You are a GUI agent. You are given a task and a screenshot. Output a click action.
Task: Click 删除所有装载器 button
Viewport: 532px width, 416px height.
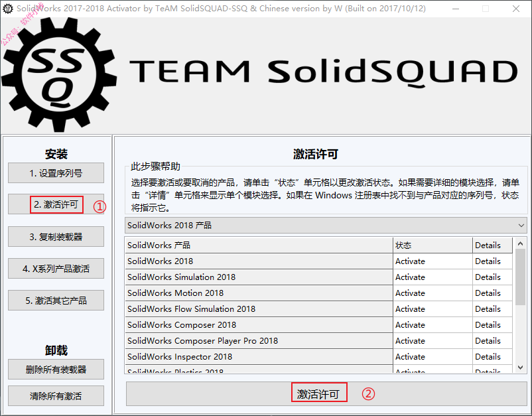(56, 369)
